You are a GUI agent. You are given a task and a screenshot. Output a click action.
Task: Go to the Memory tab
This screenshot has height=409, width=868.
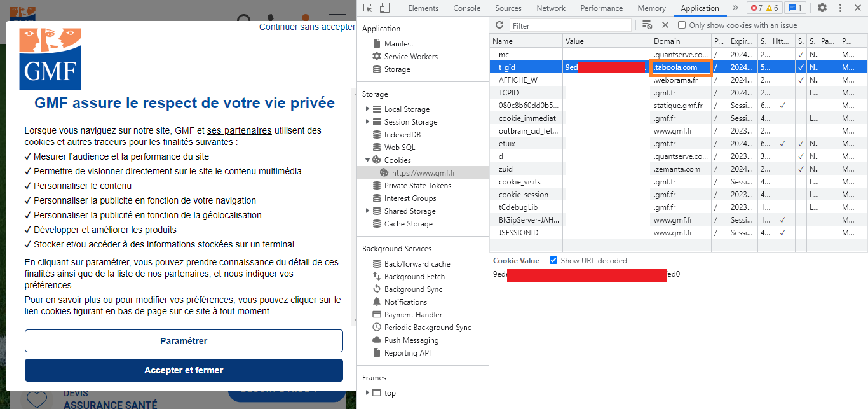(651, 8)
